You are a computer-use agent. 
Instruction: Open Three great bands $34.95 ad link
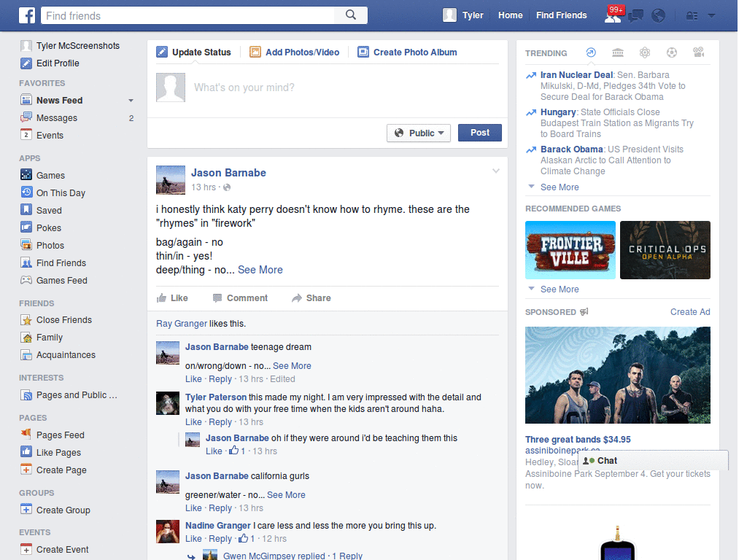click(578, 439)
